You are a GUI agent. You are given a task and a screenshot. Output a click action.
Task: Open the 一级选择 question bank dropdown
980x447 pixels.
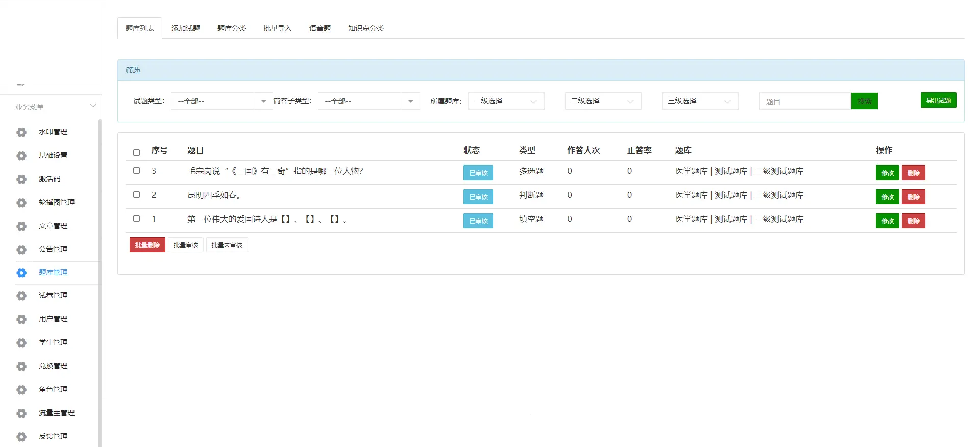click(506, 101)
